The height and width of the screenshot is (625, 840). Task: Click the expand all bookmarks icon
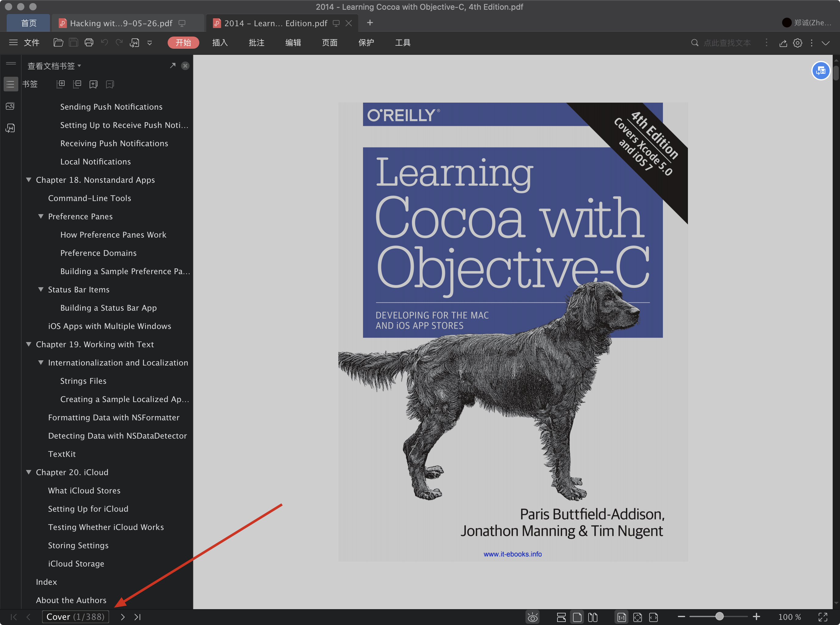pos(61,84)
